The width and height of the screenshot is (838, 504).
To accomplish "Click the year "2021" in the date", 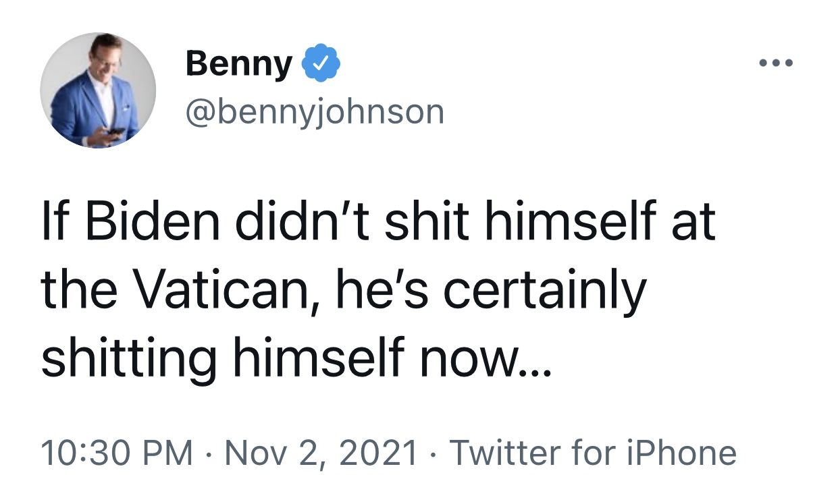I will tap(381, 453).
